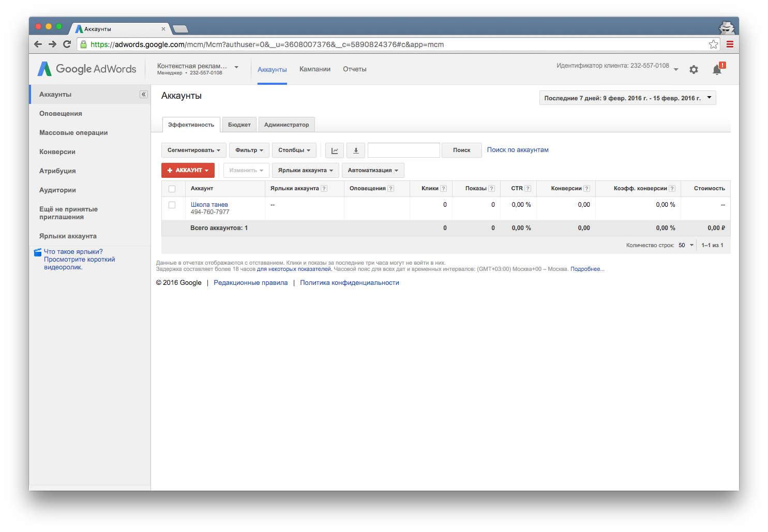Click the help icon next to Клики

pyautogui.click(x=443, y=189)
